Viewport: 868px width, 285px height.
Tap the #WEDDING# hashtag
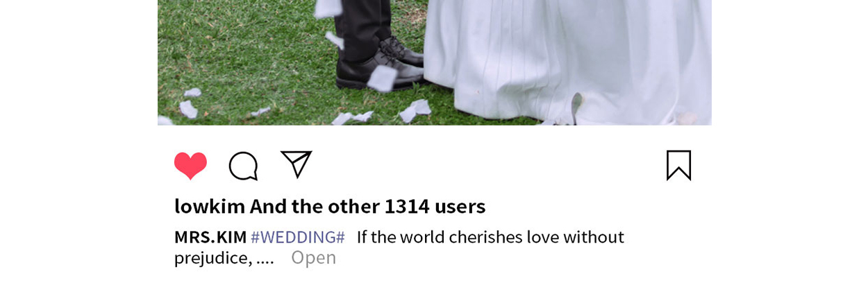298,237
